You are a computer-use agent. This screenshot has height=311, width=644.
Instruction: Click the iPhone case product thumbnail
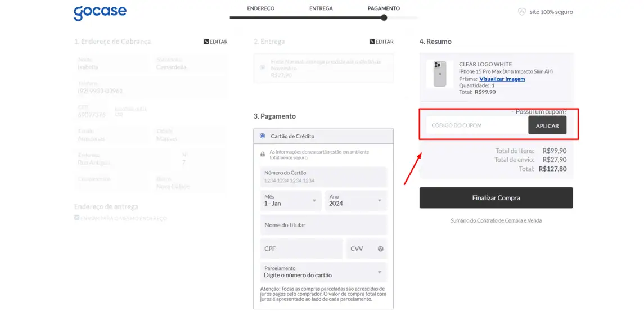(x=440, y=74)
